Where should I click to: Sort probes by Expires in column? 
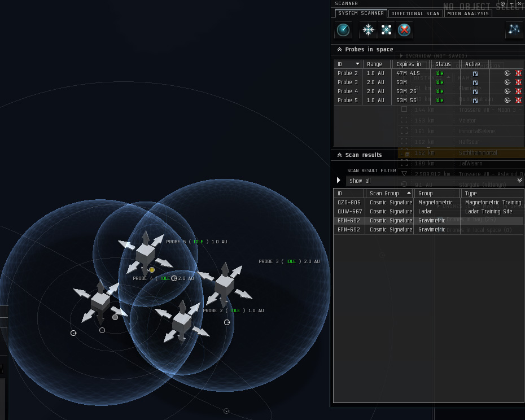(x=410, y=64)
